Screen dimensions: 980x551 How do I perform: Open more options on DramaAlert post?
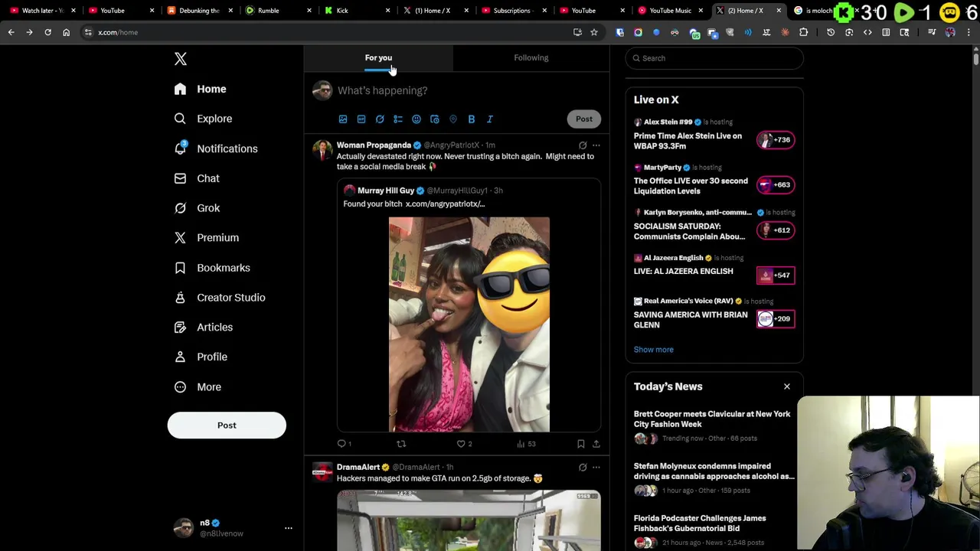(596, 467)
